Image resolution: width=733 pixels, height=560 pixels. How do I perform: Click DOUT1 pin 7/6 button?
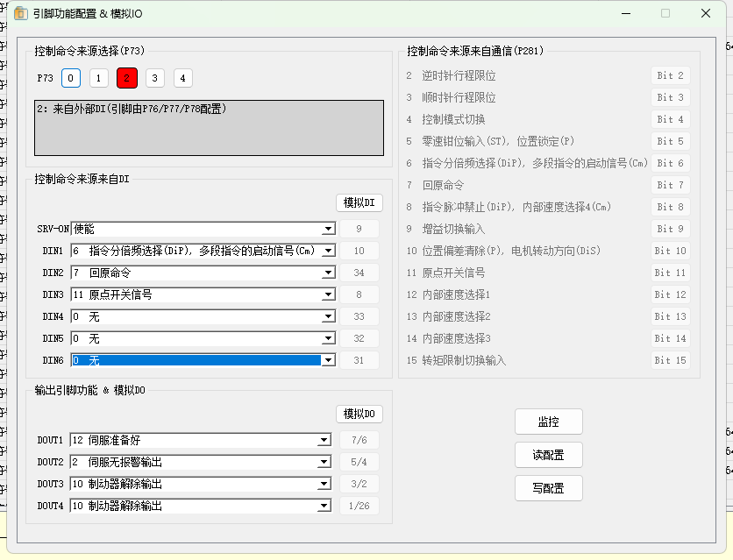pos(359,440)
